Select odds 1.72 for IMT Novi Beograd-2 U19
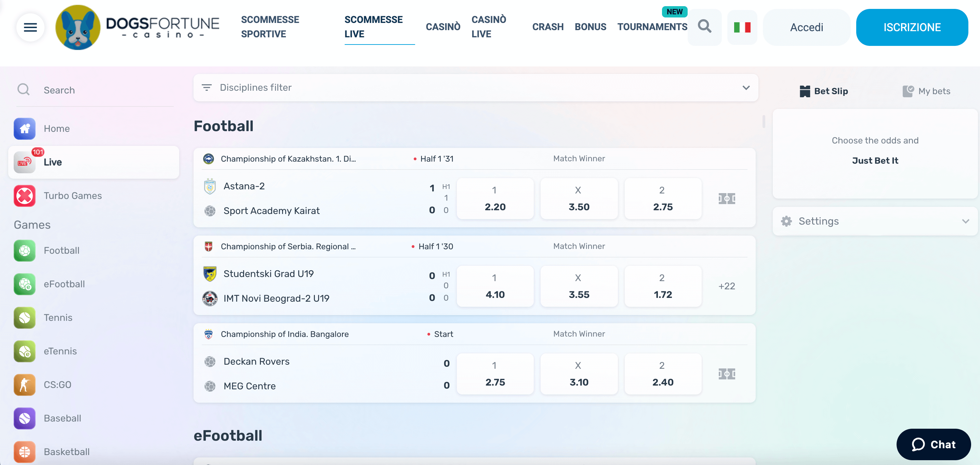 (663, 286)
